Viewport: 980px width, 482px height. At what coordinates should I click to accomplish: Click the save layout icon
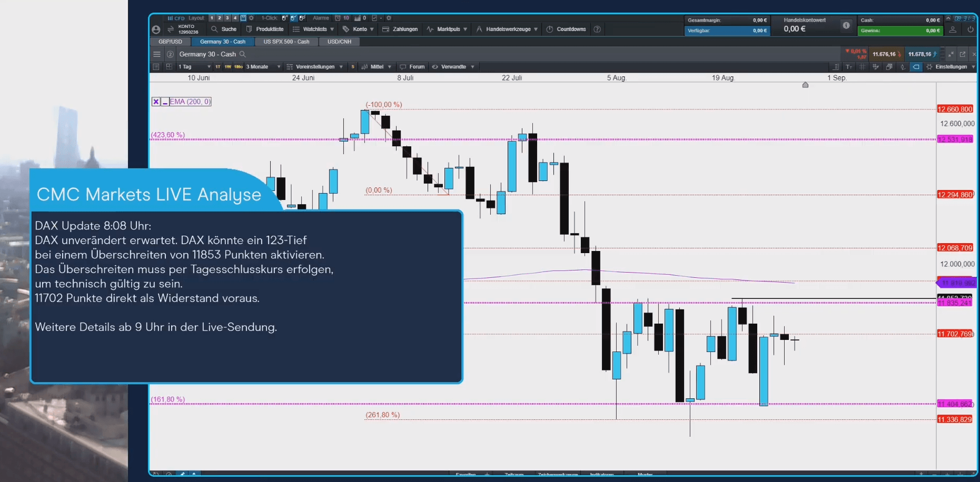[x=243, y=18]
